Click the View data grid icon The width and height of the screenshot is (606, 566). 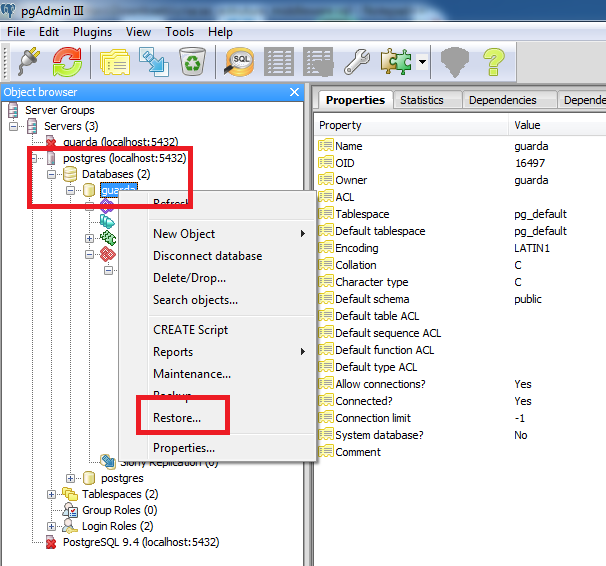279,61
